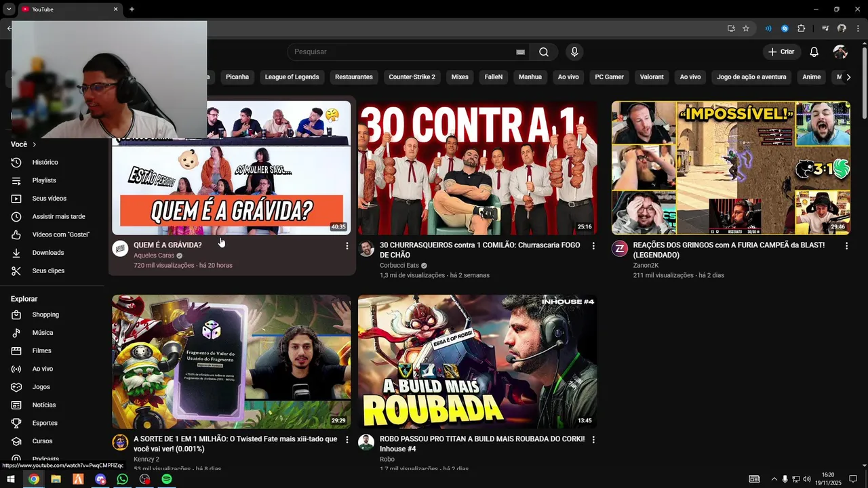Play A BUILD MAIS ROUBADA thumbnail

pos(477,361)
